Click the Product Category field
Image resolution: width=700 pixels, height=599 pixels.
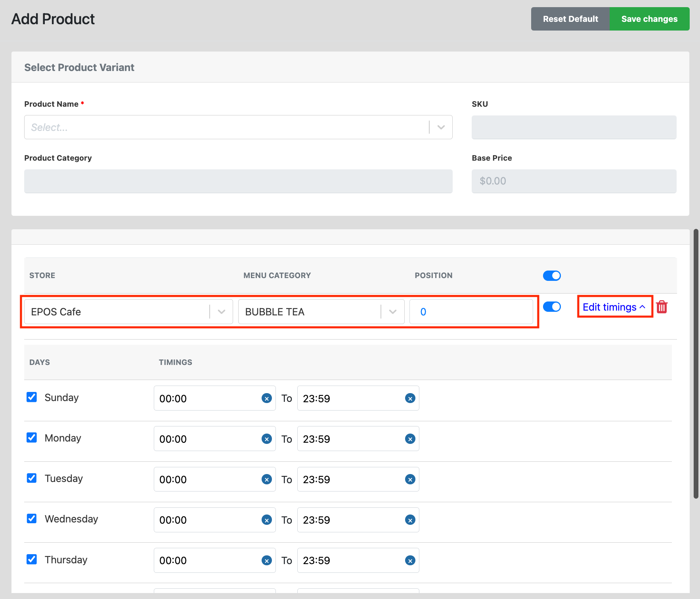pyautogui.click(x=238, y=181)
